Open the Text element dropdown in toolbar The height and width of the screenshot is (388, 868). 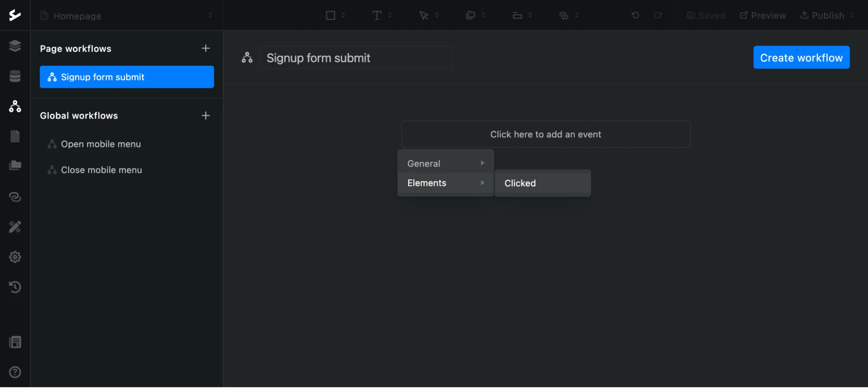pyautogui.click(x=382, y=16)
